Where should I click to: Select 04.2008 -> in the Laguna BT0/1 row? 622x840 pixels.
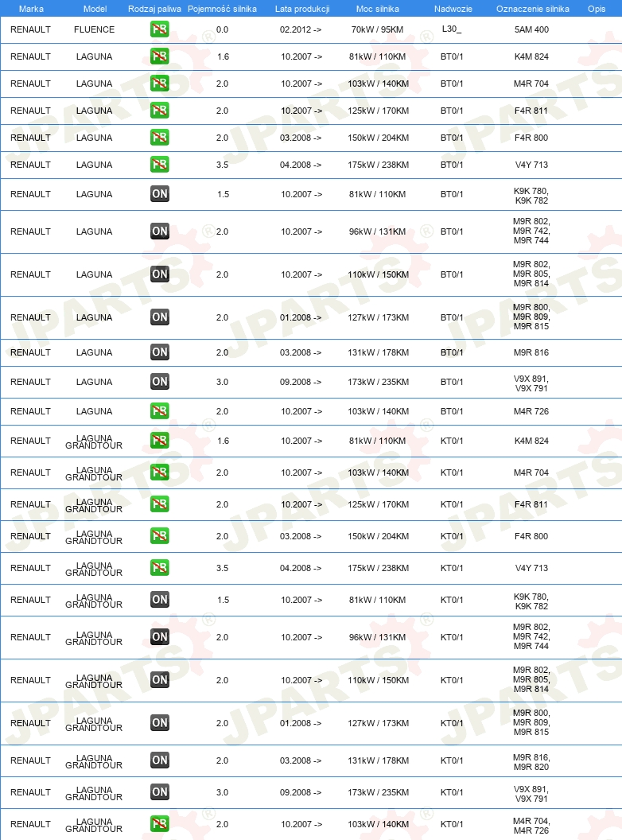click(301, 165)
